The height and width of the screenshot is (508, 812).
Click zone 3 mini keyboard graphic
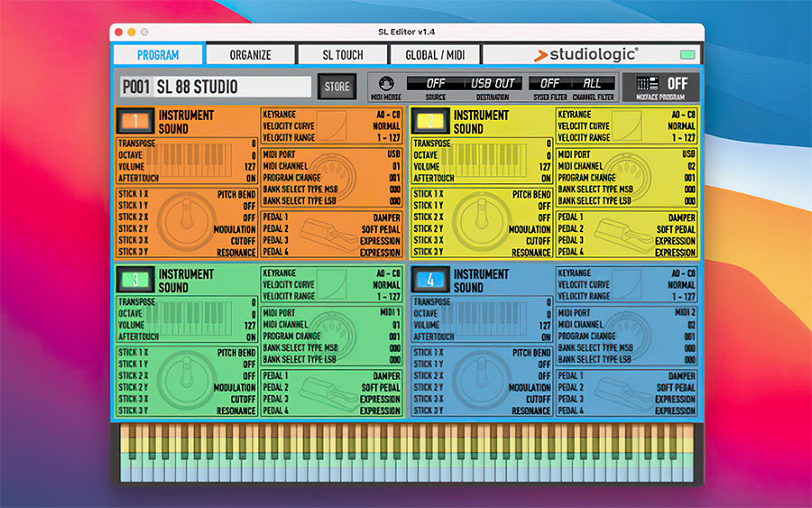point(189,319)
